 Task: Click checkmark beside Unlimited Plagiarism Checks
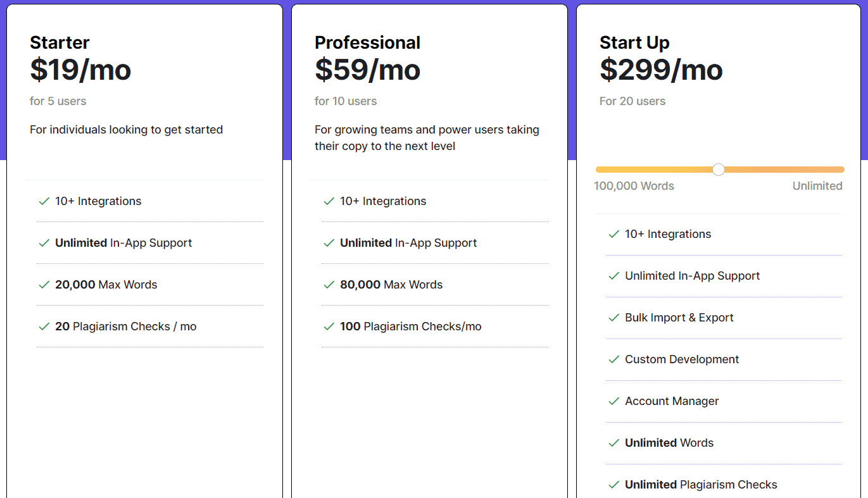coord(613,485)
